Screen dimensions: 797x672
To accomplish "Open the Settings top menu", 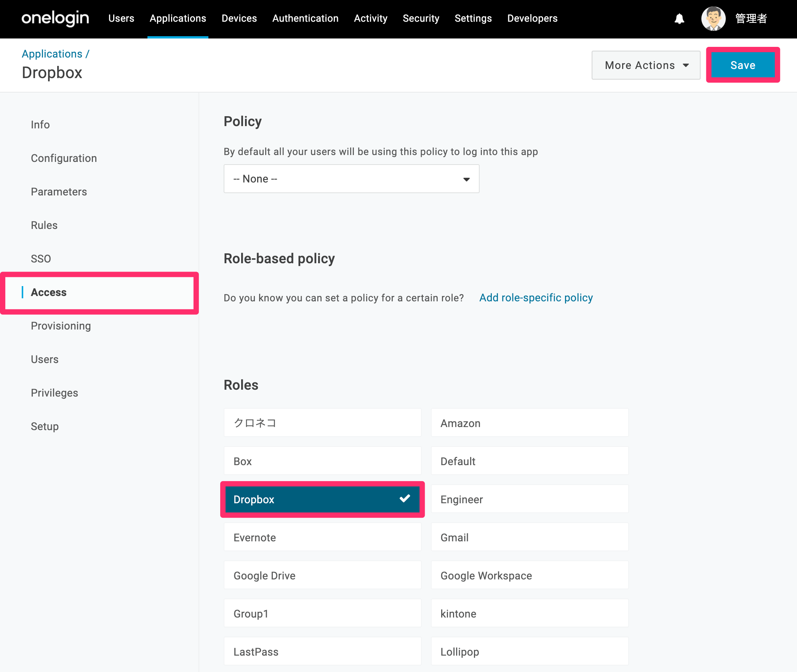I will point(473,18).
